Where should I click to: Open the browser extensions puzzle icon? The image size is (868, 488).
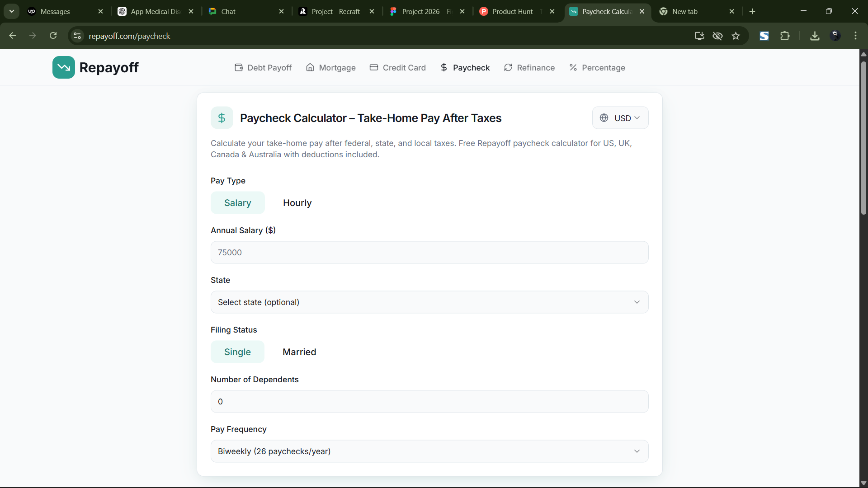[x=785, y=36]
